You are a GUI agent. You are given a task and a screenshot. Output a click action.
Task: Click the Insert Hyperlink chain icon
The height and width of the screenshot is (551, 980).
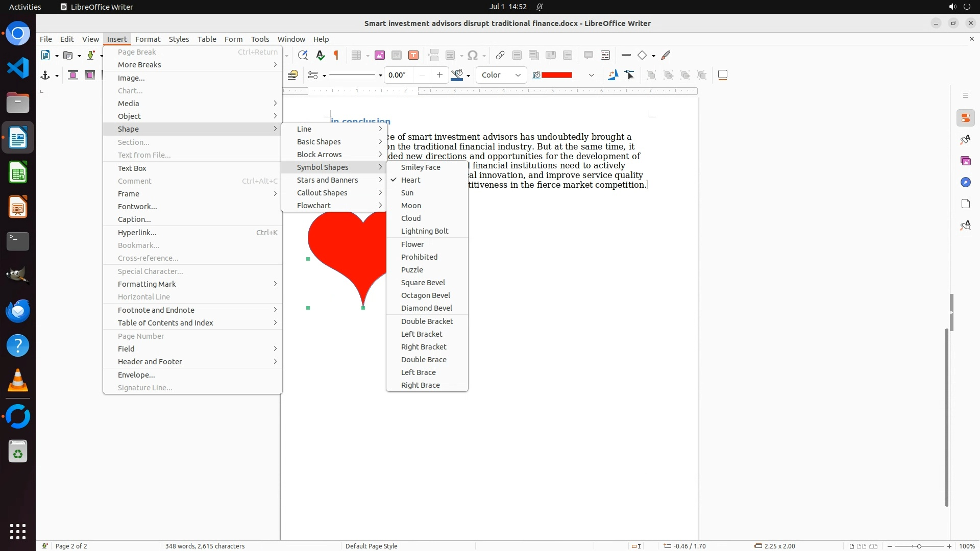coord(500,55)
